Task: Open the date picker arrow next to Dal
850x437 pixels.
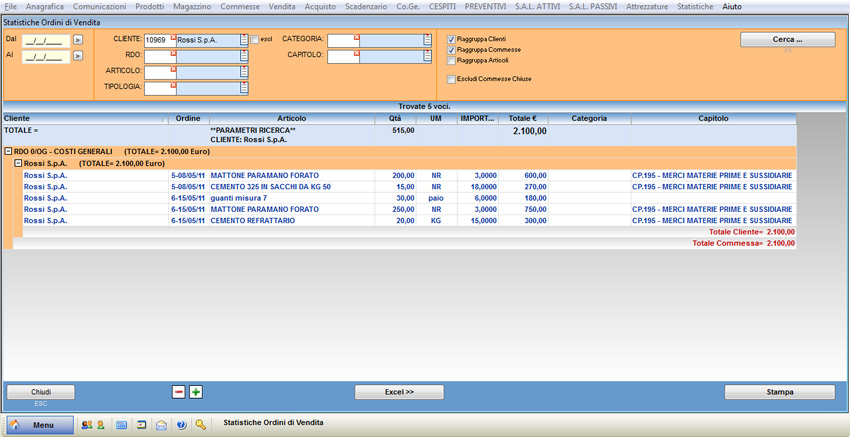Action: [78, 41]
